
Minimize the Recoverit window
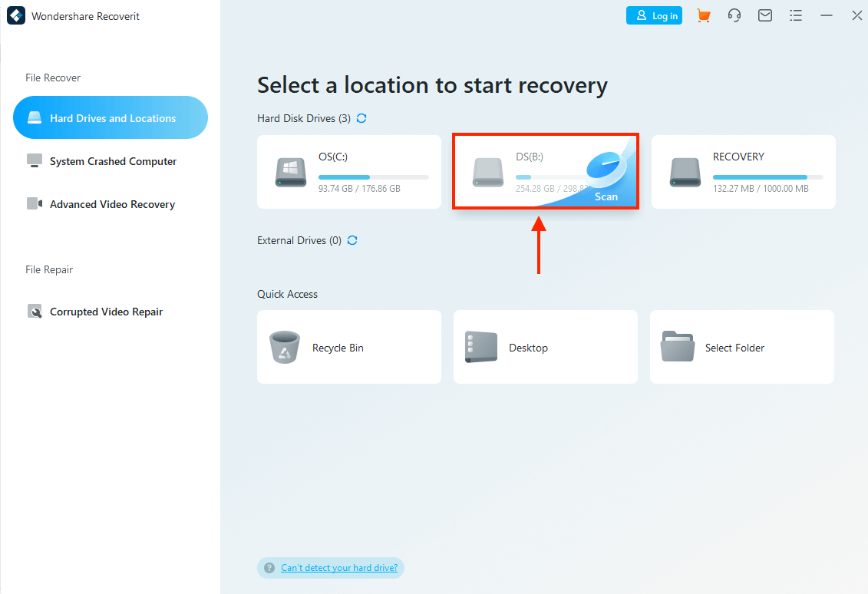(x=827, y=15)
